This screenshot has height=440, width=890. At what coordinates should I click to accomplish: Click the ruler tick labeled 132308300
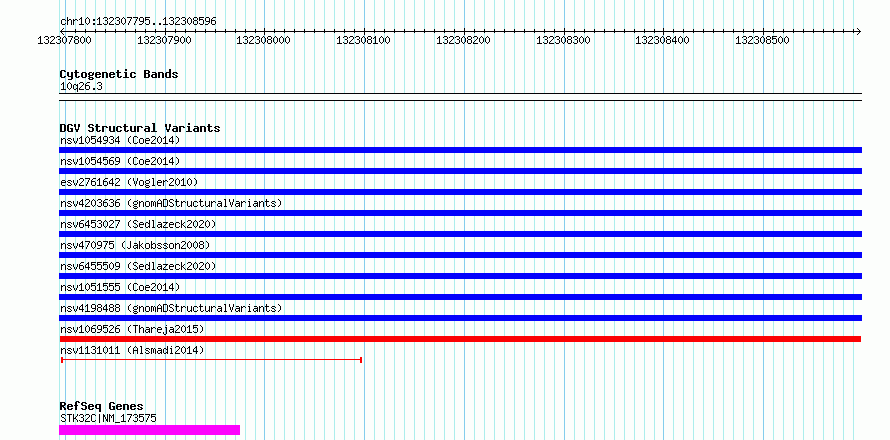click(563, 40)
